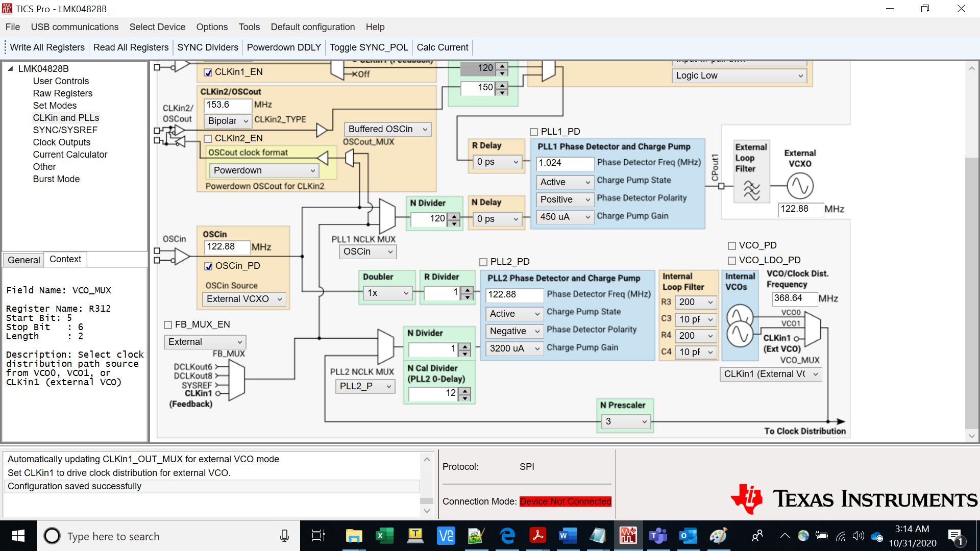This screenshot has height=551, width=980.
Task: Open the PLL1 NCLK MUX OSCin dropdown
Action: [367, 252]
